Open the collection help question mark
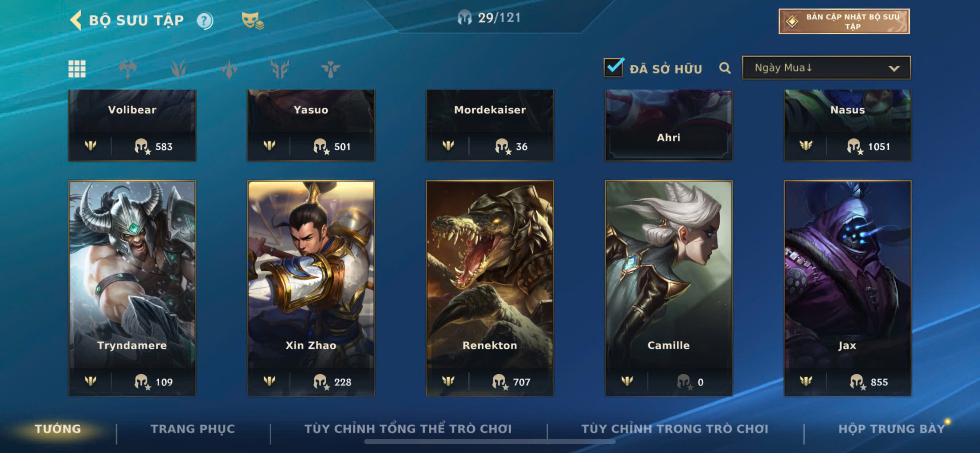 (205, 20)
